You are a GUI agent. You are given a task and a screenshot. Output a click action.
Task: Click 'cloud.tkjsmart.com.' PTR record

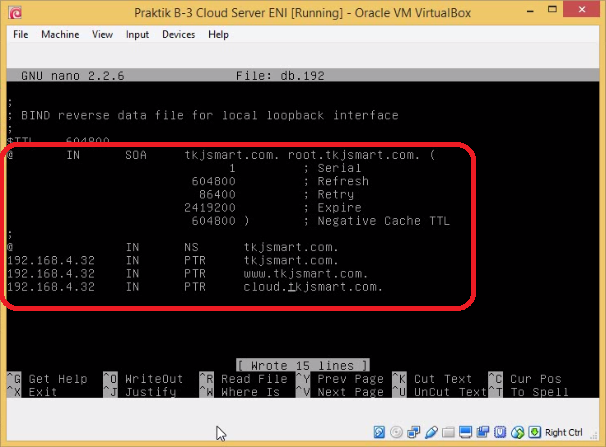[x=313, y=287]
